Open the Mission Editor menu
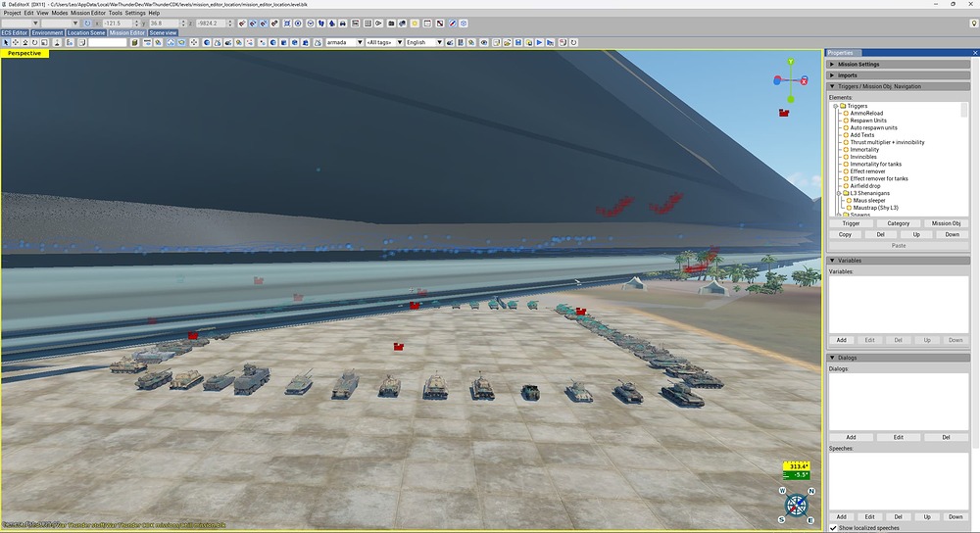Image resolution: width=980 pixels, height=533 pixels. point(88,13)
